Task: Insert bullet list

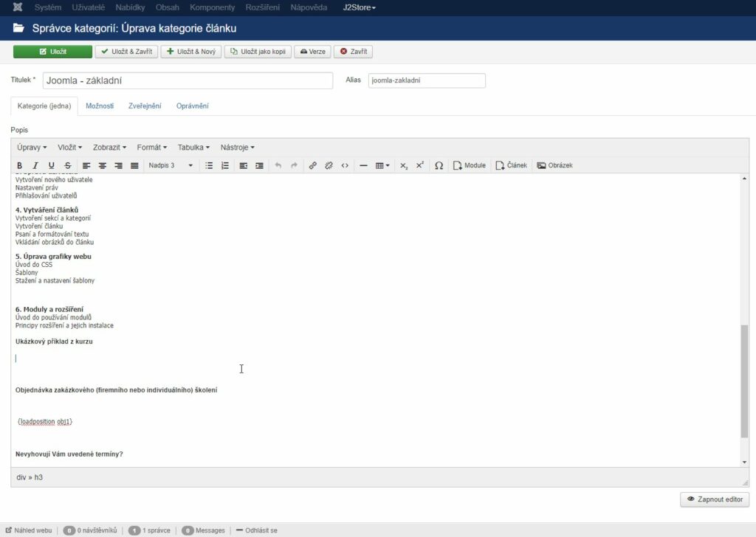Action: tap(209, 165)
